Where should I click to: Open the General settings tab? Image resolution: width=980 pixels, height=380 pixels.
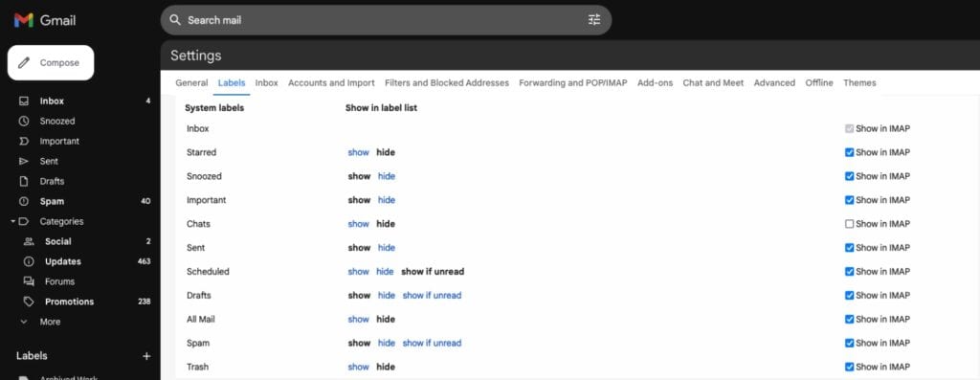[x=191, y=82]
